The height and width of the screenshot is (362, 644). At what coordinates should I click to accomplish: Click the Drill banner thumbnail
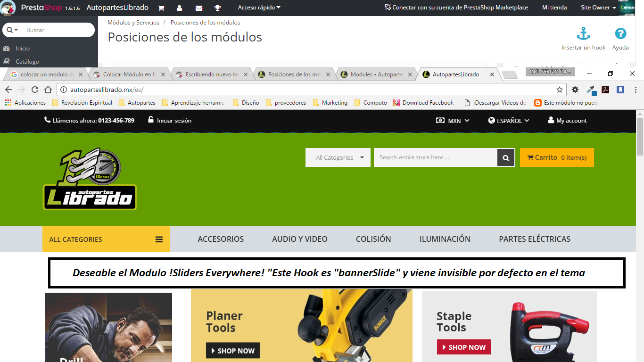click(108, 327)
